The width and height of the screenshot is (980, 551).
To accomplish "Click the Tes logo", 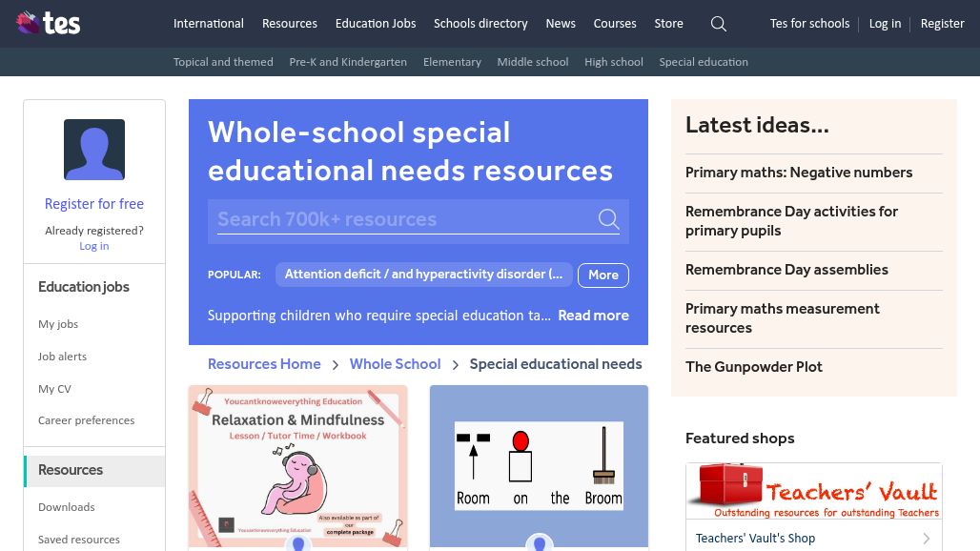I will tap(48, 23).
